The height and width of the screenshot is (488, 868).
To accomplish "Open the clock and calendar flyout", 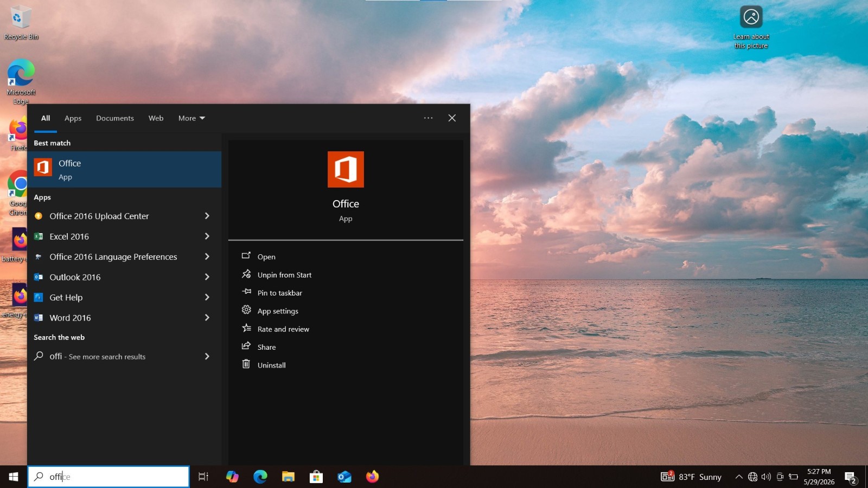I will pyautogui.click(x=819, y=477).
